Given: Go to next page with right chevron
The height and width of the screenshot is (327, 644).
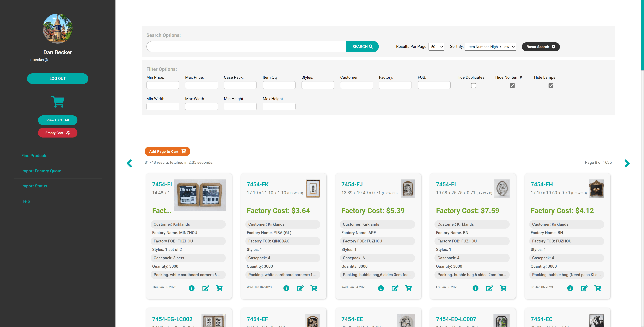Looking at the screenshot, I should point(627,163).
